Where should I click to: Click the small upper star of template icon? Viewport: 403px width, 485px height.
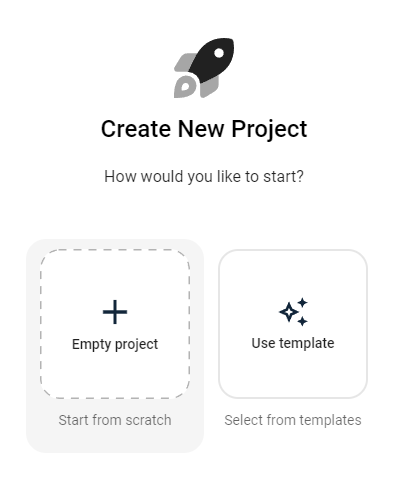303,302
